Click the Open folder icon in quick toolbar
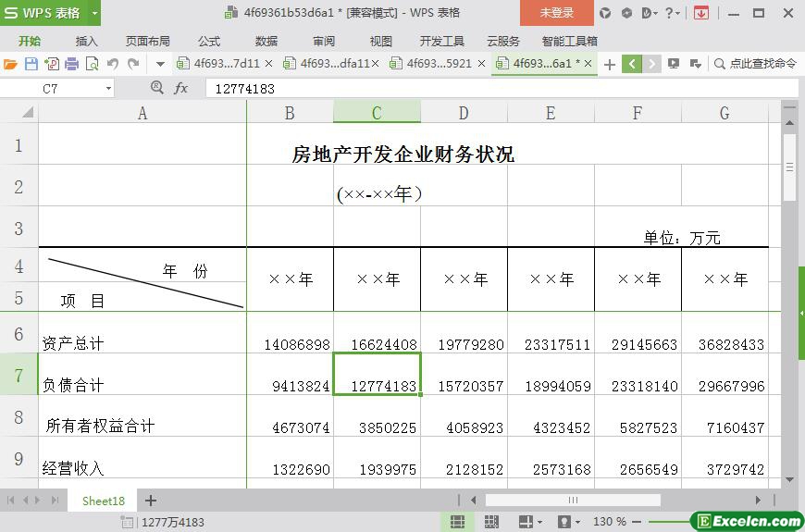Image resolution: width=805 pixels, height=532 pixels. pyautogui.click(x=10, y=64)
